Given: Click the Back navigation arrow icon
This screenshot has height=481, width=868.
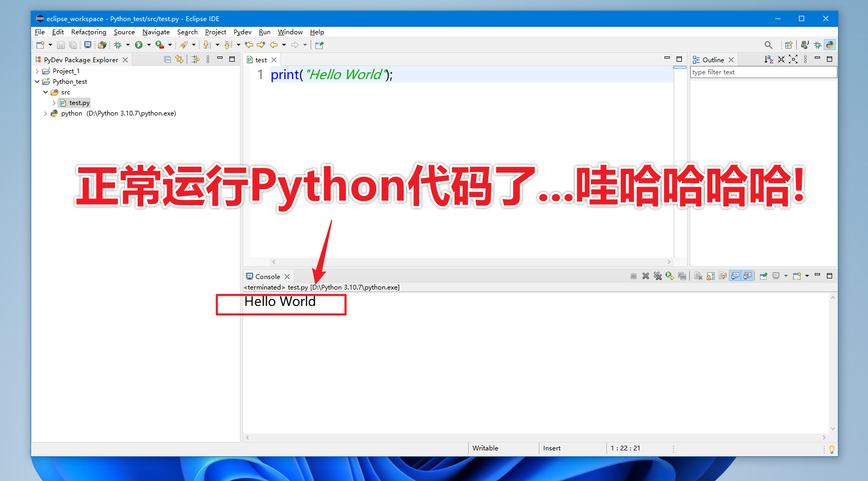Looking at the screenshot, I should [274, 45].
